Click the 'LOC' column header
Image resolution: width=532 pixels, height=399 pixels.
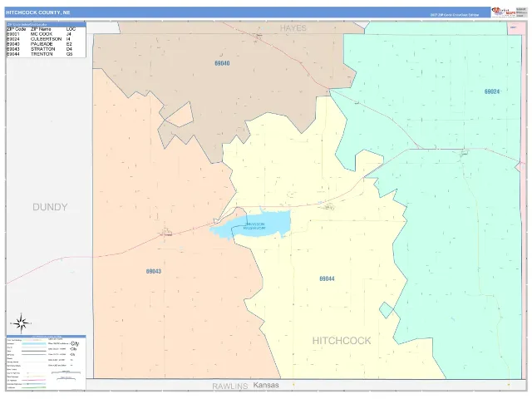(71, 29)
